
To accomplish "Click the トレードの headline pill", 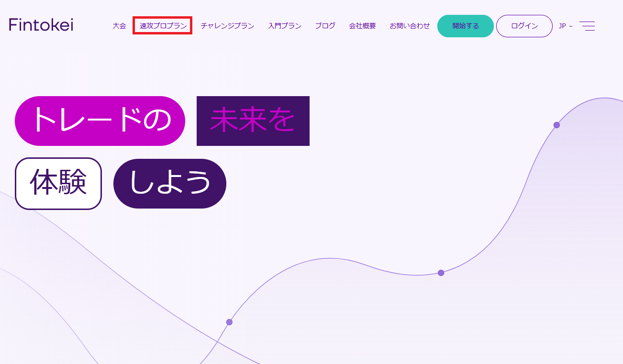I will click(x=100, y=121).
